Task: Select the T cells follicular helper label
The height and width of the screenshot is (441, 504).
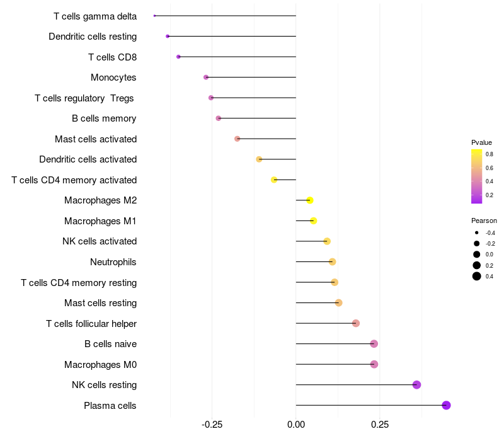Action: [91, 324]
